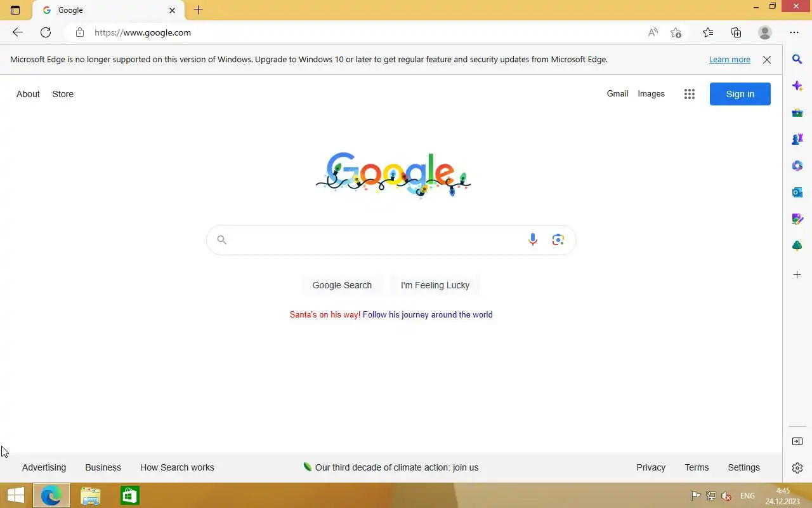Search by image with the Google Lens icon
812x508 pixels.
(x=558, y=239)
